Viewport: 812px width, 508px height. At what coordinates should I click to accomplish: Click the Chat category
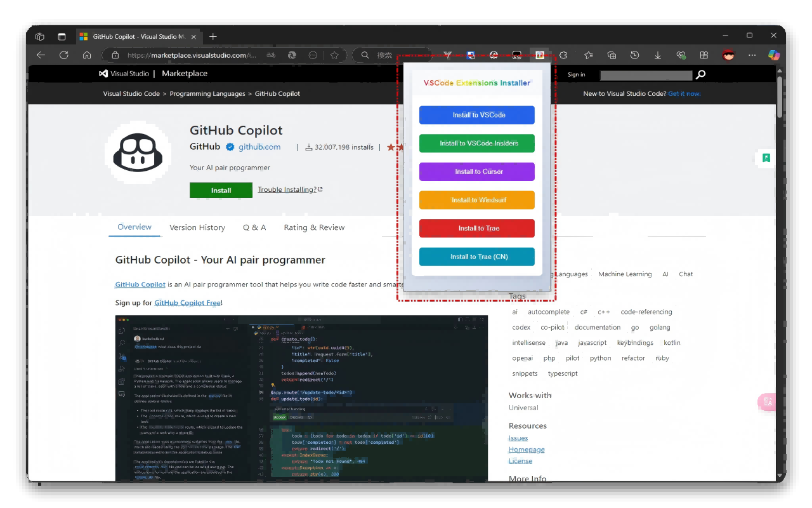686,274
